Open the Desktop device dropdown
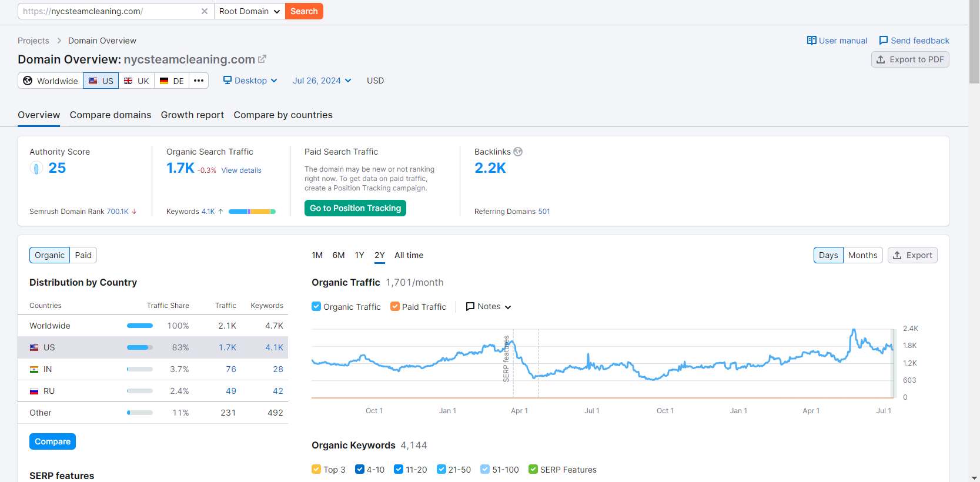The width and height of the screenshot is (980, 482). [x=250, y=81]
